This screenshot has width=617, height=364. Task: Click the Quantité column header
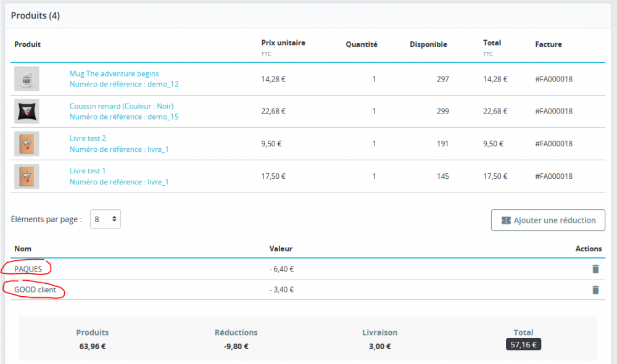pyautogui.click(x=362, y=44)
